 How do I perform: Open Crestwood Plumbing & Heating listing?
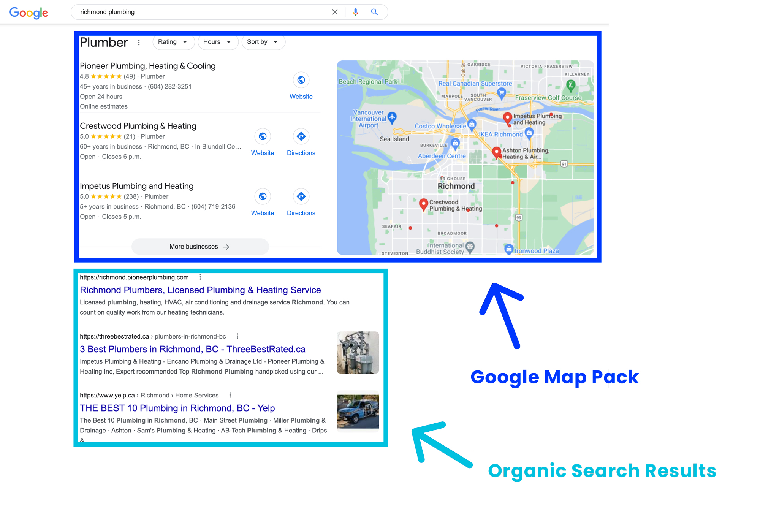138,126
